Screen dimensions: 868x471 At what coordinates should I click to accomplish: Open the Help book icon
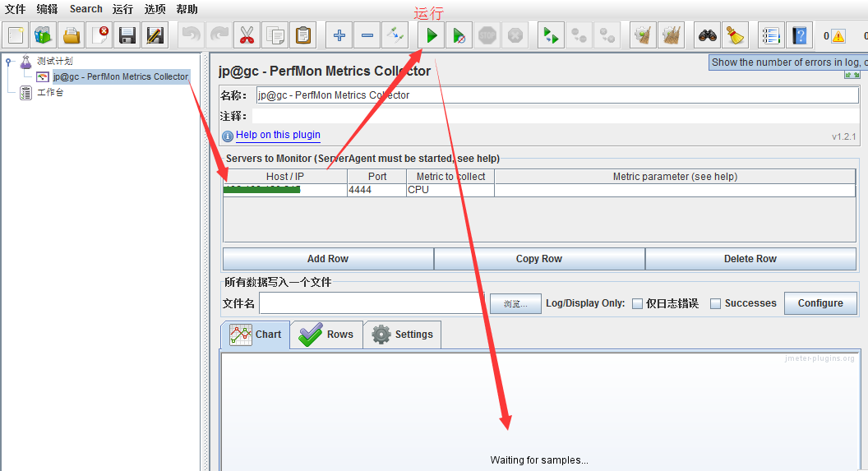tap(799, 35)
